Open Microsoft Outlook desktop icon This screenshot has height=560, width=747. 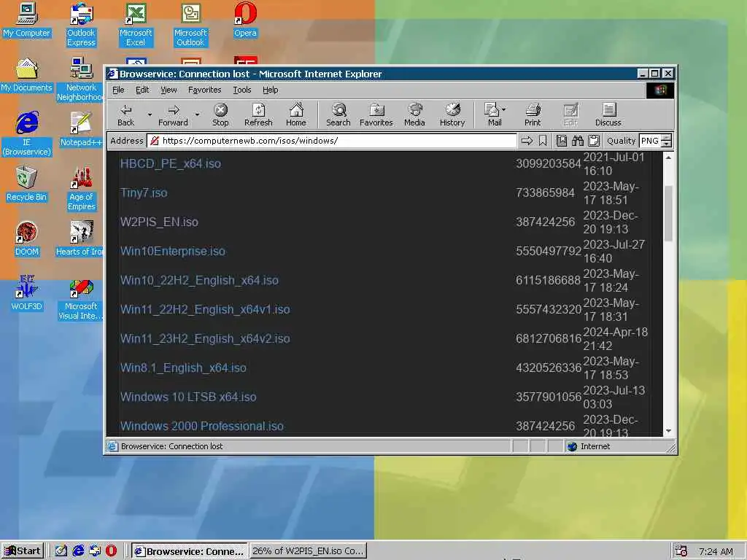coord(190,25)
